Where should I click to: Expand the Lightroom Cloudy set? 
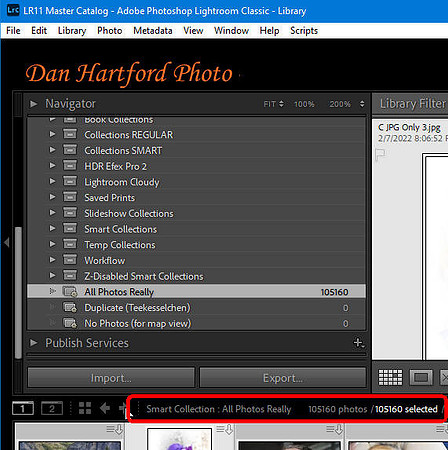pyautogui.click(x=52, y=181)
